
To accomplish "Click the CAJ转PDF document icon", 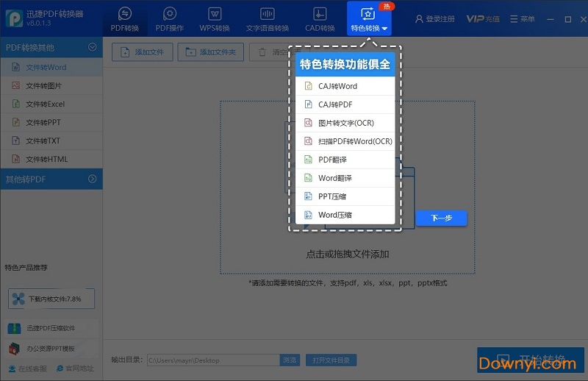I will click(x=308, y=104).
